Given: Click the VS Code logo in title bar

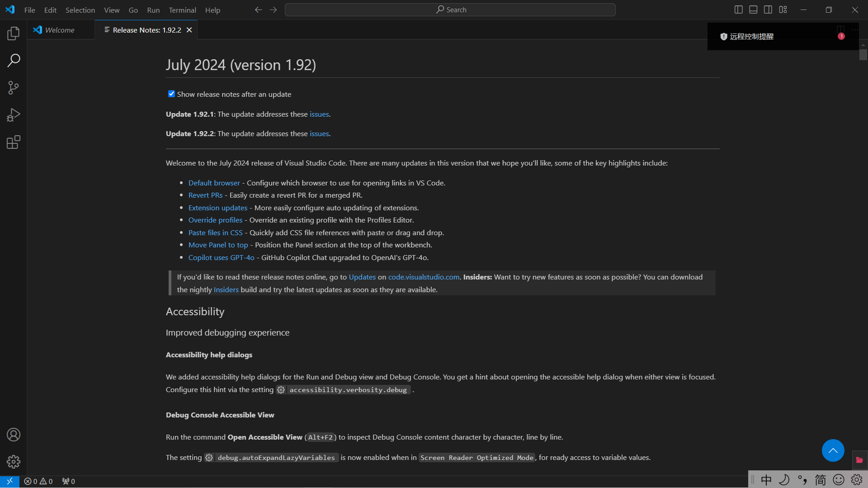Looking at the screenshot, I should pos(10,9).
